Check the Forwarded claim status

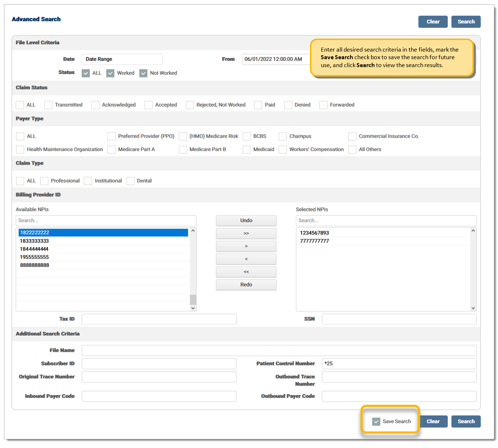[323, 105]
